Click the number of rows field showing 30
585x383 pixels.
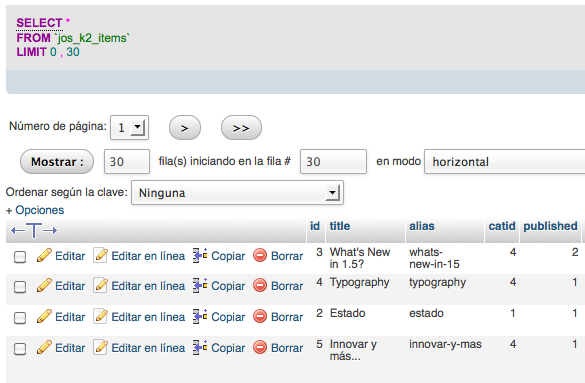click(127, 161)
